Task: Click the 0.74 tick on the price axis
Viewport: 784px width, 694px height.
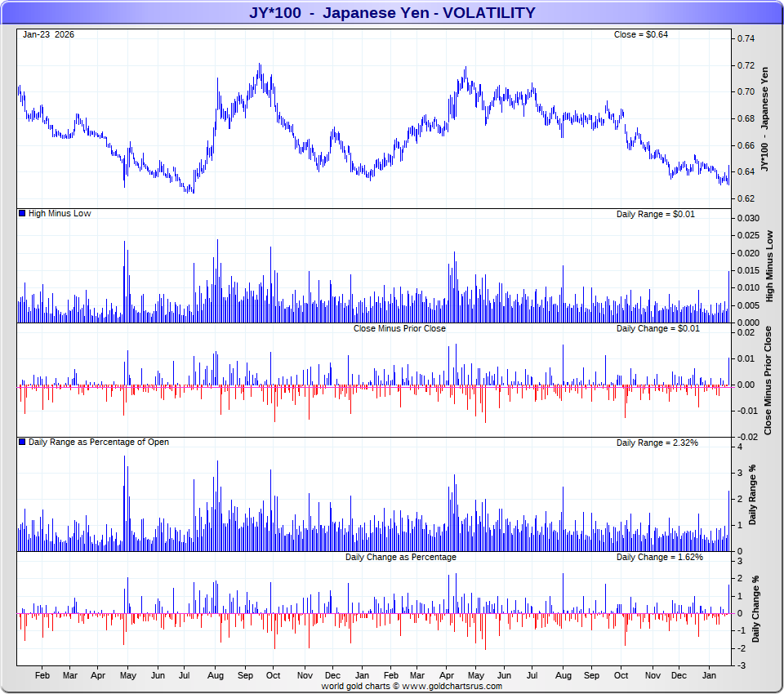Action: pos(746,39)
